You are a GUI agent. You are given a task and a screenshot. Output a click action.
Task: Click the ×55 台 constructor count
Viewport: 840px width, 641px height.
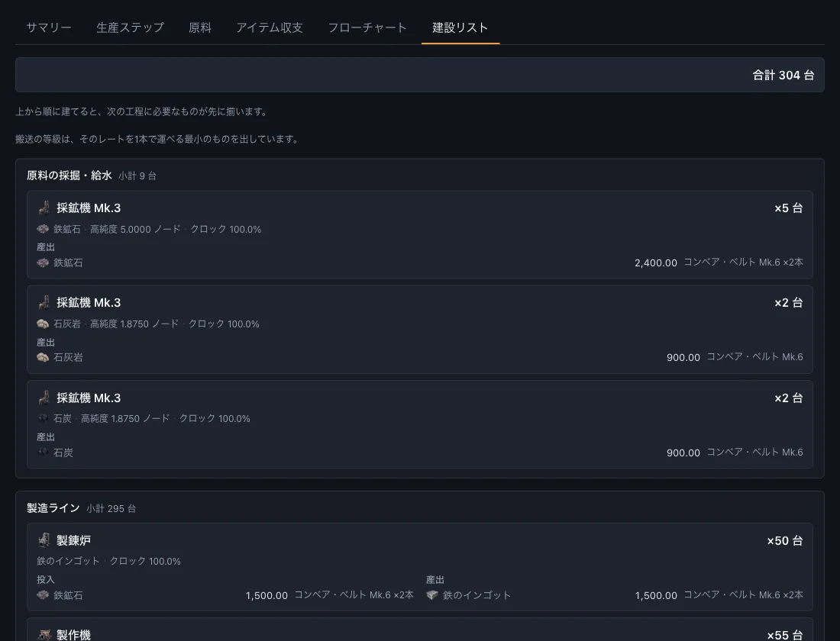(785, 635)
